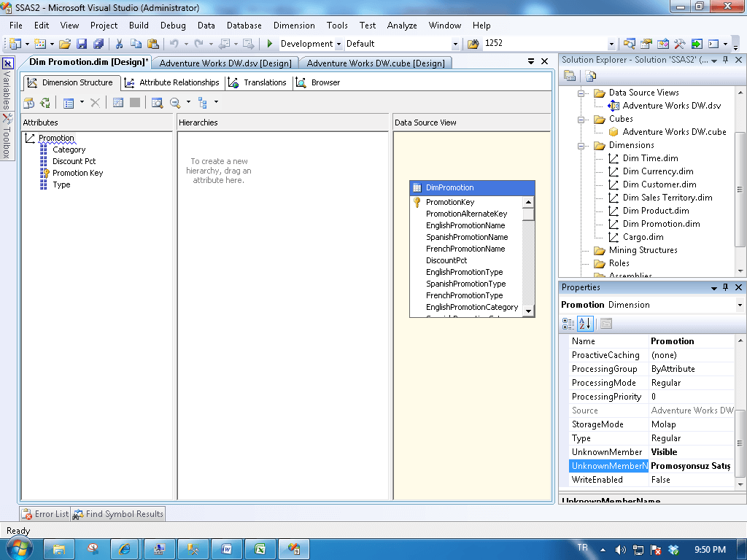Open the Variables side panel
747x560 pixels.
pos(7,84)
